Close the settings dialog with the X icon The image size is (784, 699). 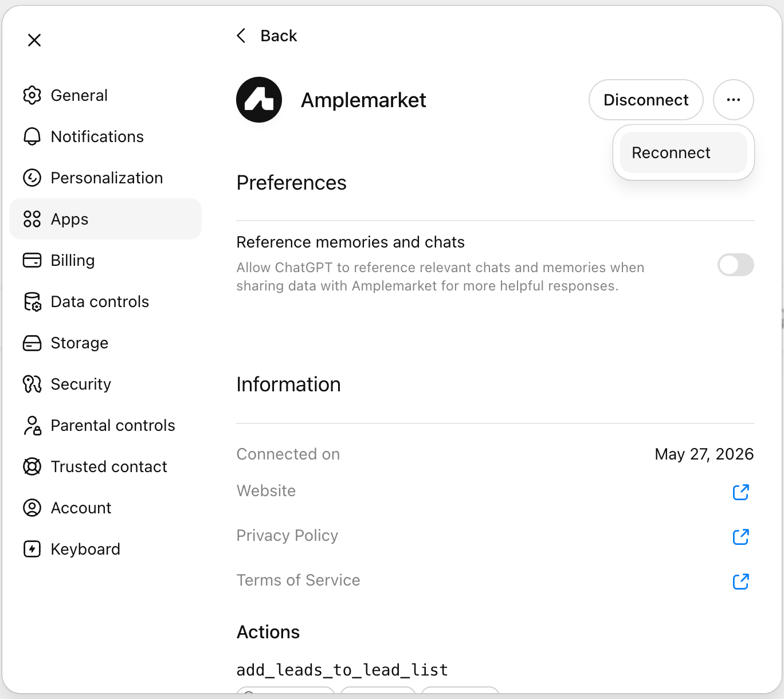(34, 40)
